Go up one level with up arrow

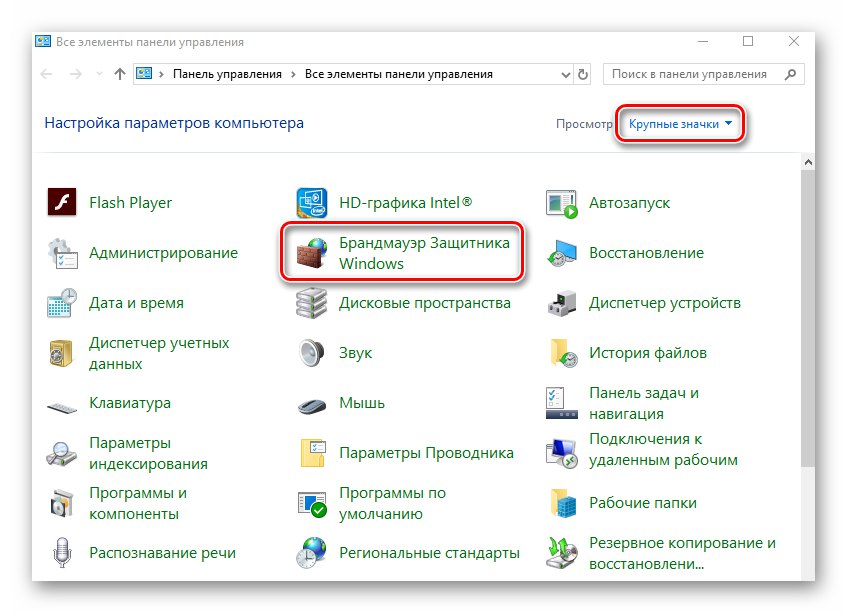120,74
